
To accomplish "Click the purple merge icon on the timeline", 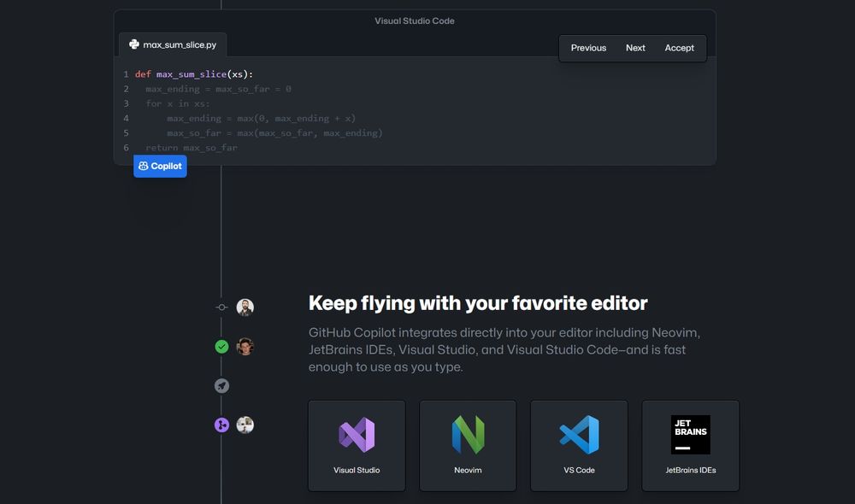I will click(x=221, y=425).
